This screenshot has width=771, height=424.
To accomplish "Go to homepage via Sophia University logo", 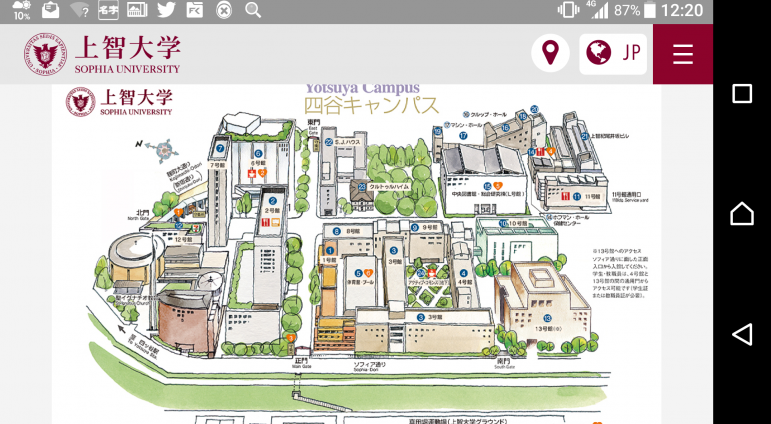I will pos(102,54).
